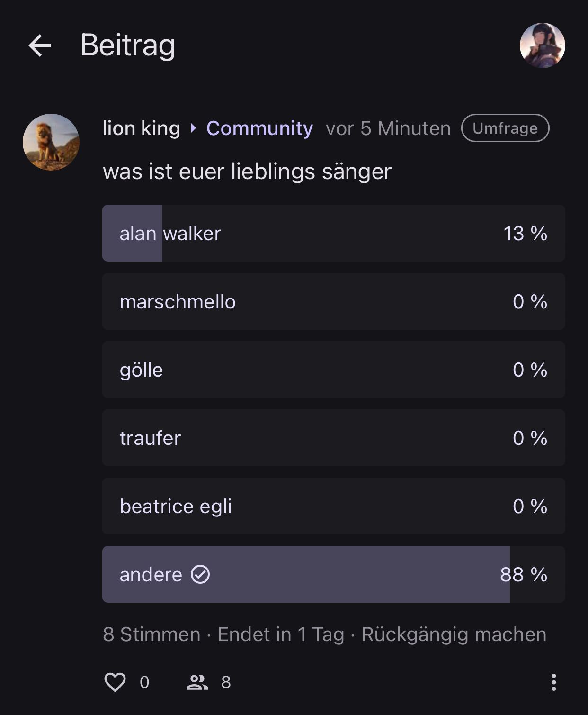588x715 pixels.
Task: Click the Umfrage tag badge
Action: (505, 128)
